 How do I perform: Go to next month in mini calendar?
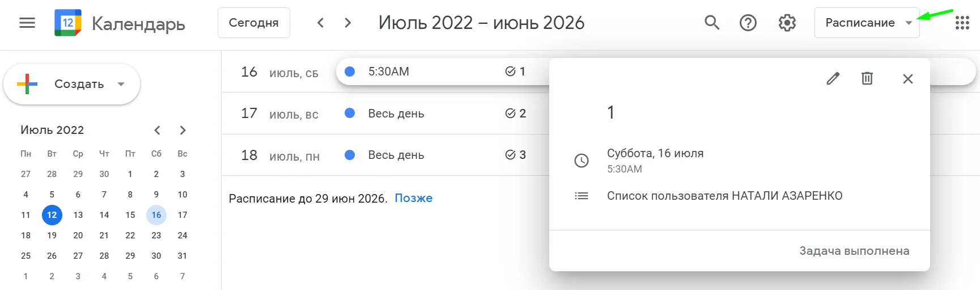click(x=183, y=130)
